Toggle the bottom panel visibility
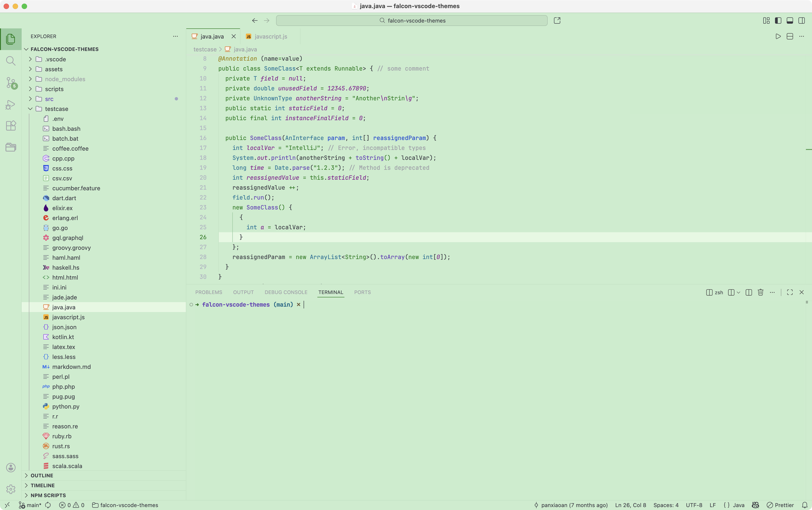The width and height of the screenshot is (812, 510). 790,21
